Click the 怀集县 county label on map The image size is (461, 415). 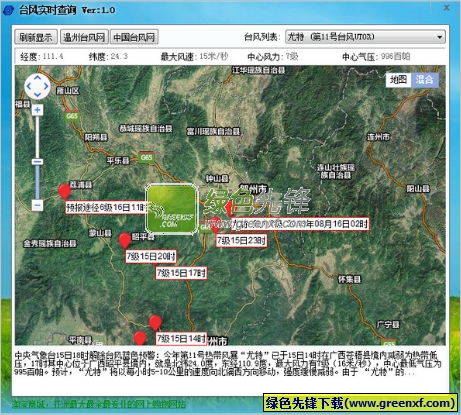click(349, 279)
